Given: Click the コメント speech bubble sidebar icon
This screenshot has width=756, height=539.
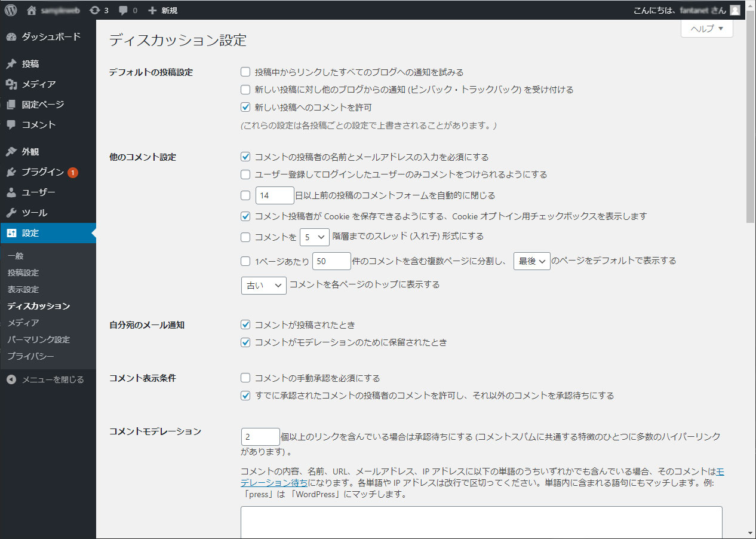Looking at the screenshot, I should 11,125.
